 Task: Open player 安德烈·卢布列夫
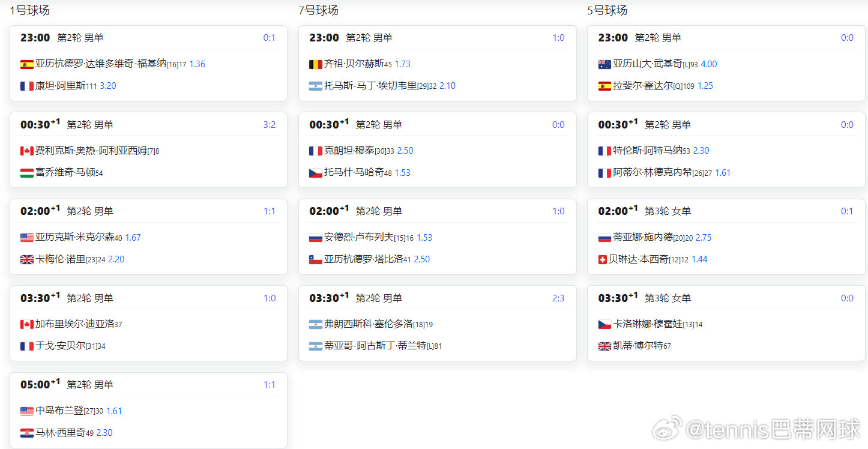click(359, 237)
